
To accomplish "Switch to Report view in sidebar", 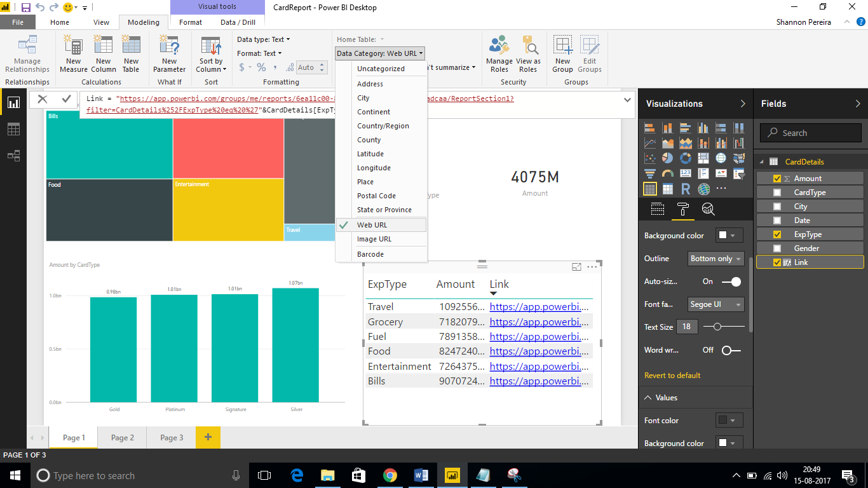I will 13,103.
